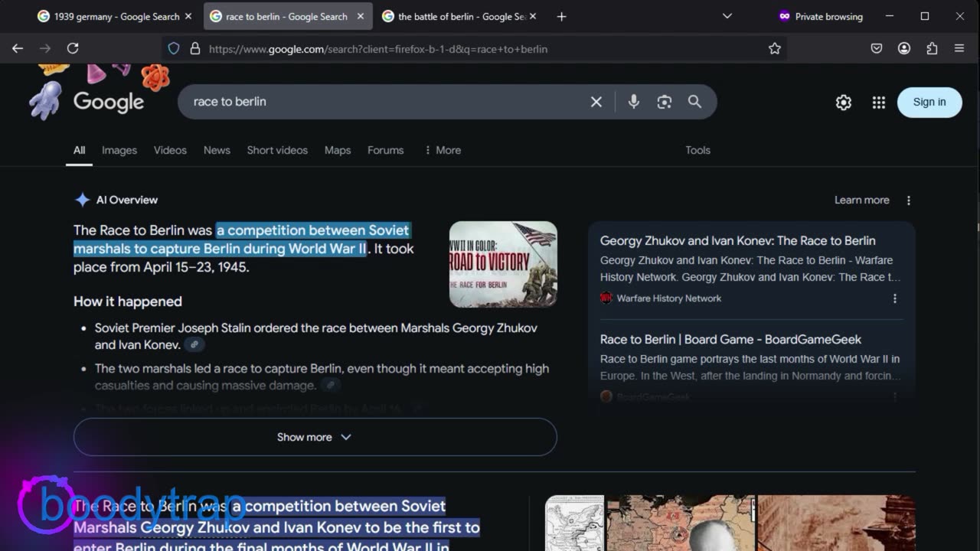Click Learn more about AI Overview
This screenshot has width=980, height=551.
[x=861, y=200]
